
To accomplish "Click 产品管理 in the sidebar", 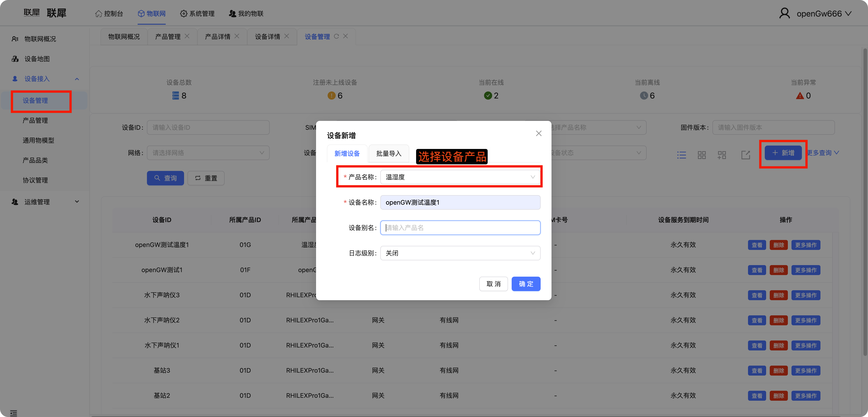I will (x=35, y=121).
